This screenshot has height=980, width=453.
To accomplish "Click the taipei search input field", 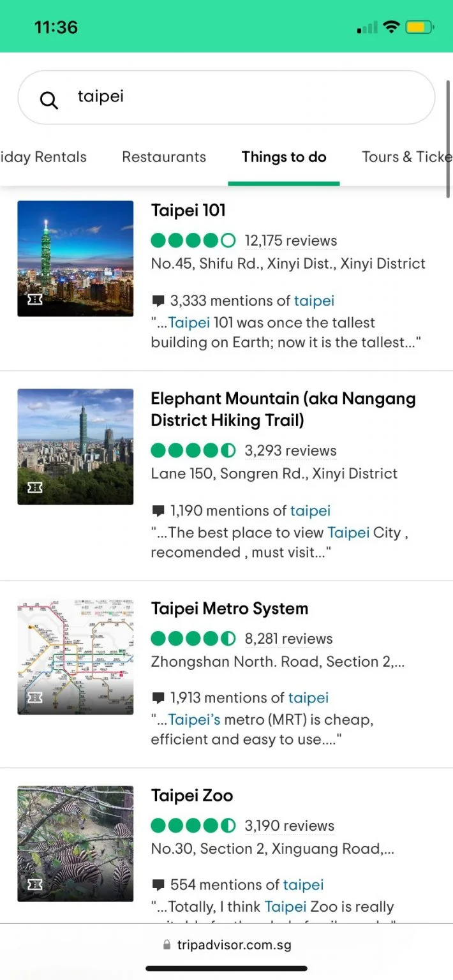I will tap(242, 97).
